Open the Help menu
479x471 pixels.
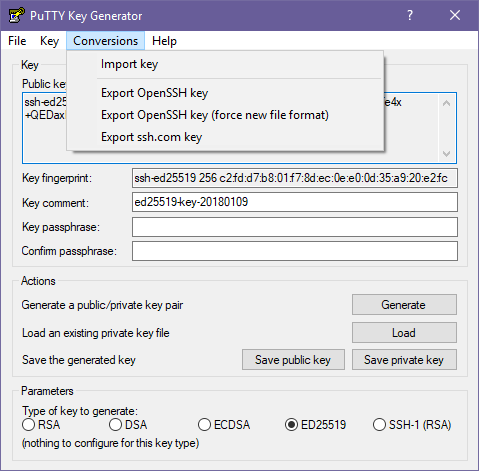tap(164, 41)
